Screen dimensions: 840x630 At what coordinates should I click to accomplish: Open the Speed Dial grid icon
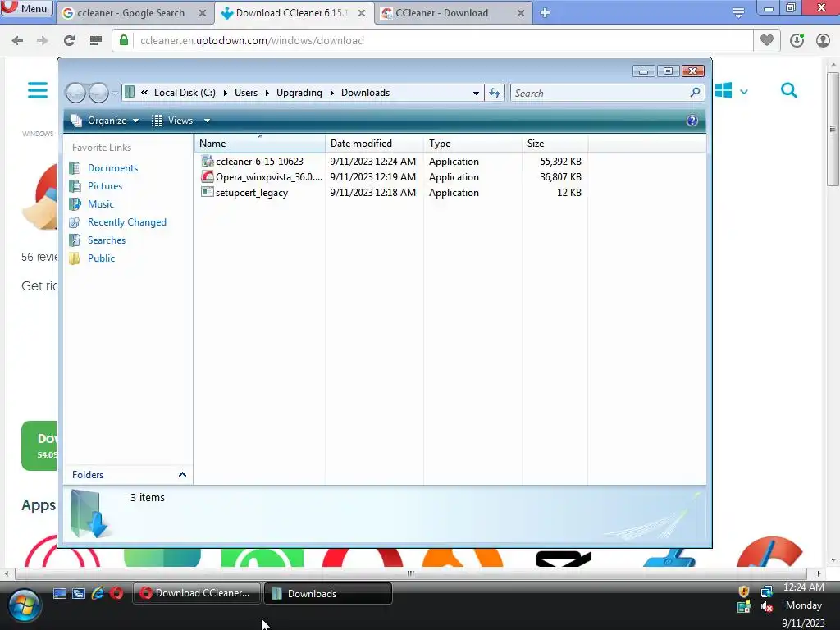coord(96,41)
